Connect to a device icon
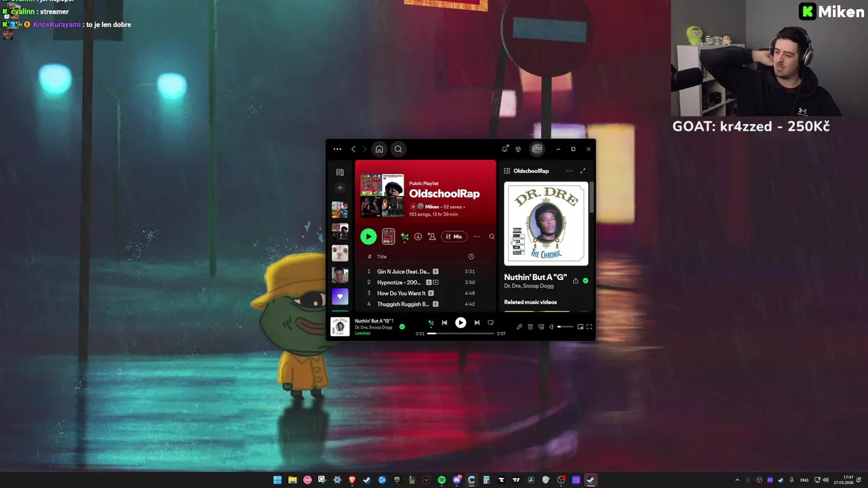The width and height of the screenshot is (868, 488). point(541,327)
